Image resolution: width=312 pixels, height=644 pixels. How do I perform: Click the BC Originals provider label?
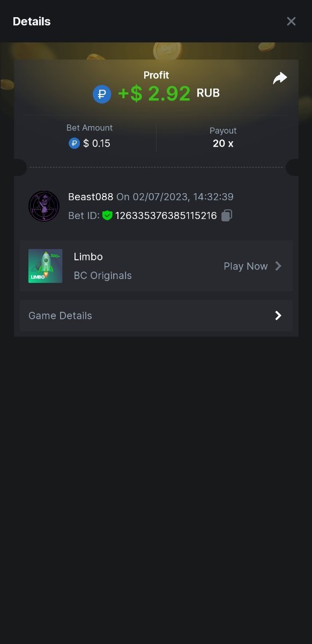[x=102, y=276]
